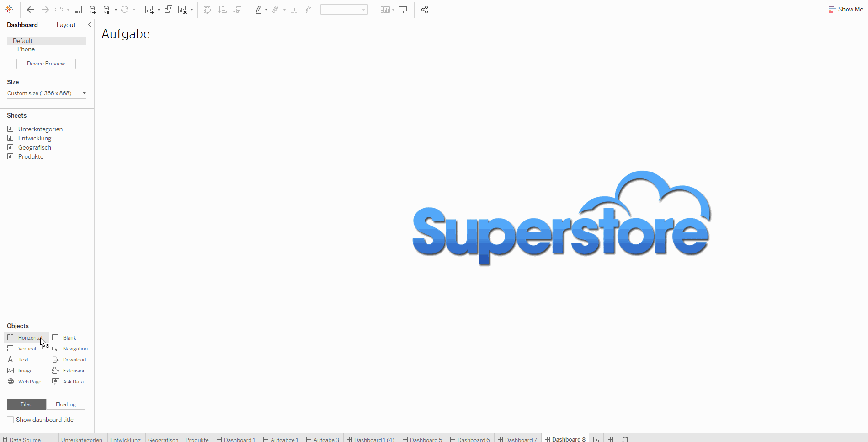Pick the Horizontal container object
The height and width of the screenshot is (442, 868).
(x=26, y=338)
